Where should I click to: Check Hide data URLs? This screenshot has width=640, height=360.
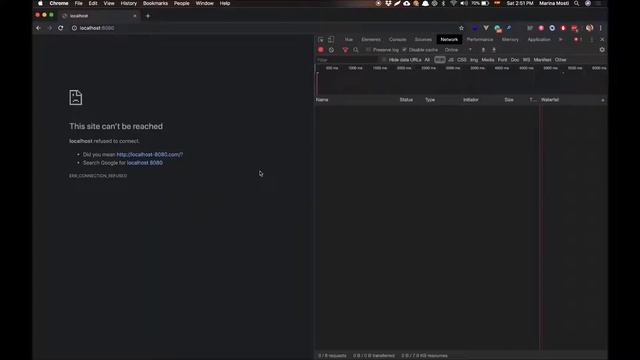[x=384, y=60]
